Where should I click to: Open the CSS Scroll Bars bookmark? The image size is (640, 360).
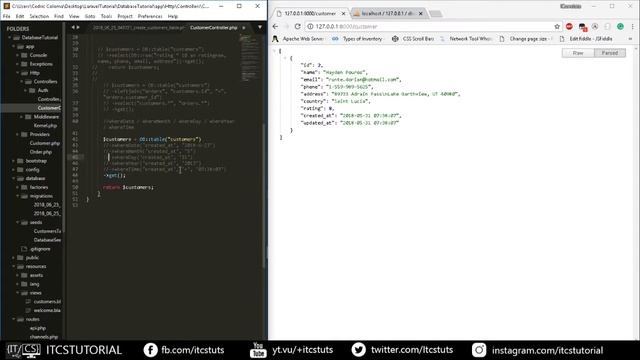[413, 39]
